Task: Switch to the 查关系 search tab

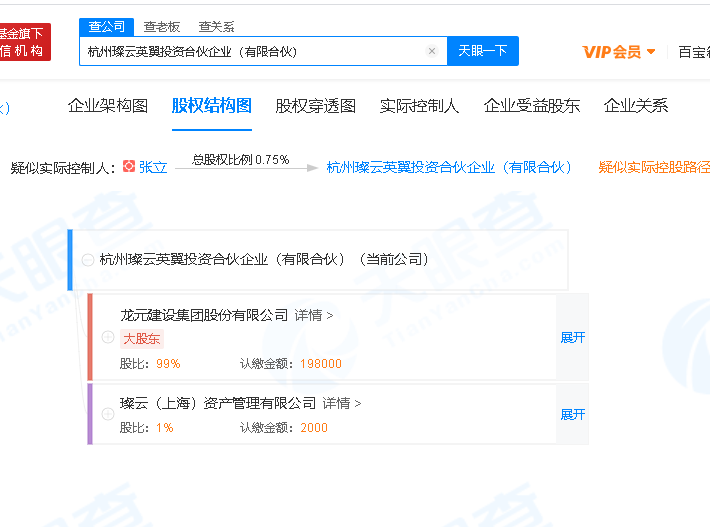Action: 216,27
